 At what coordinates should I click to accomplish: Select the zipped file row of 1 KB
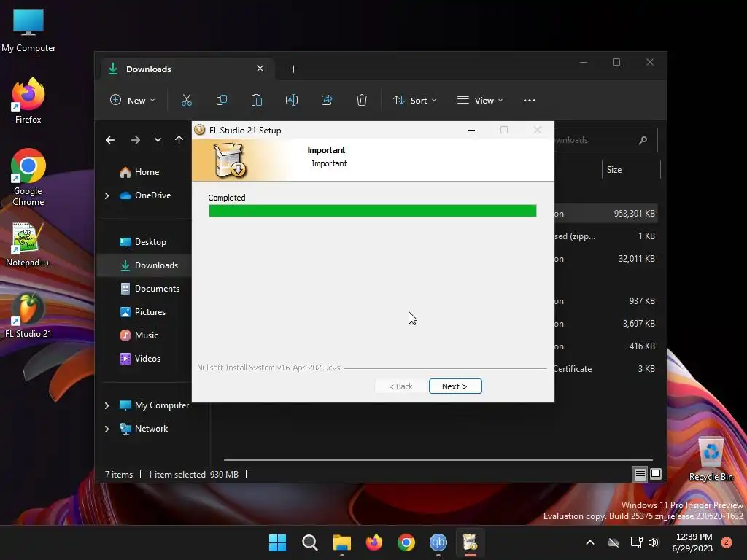[x=606, y=236]
